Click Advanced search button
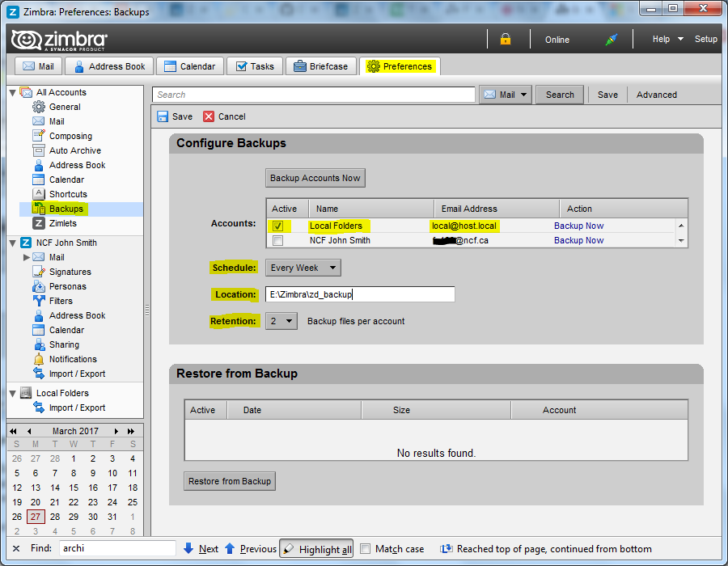This screenshot has height=566, width=728. point(657,95)
